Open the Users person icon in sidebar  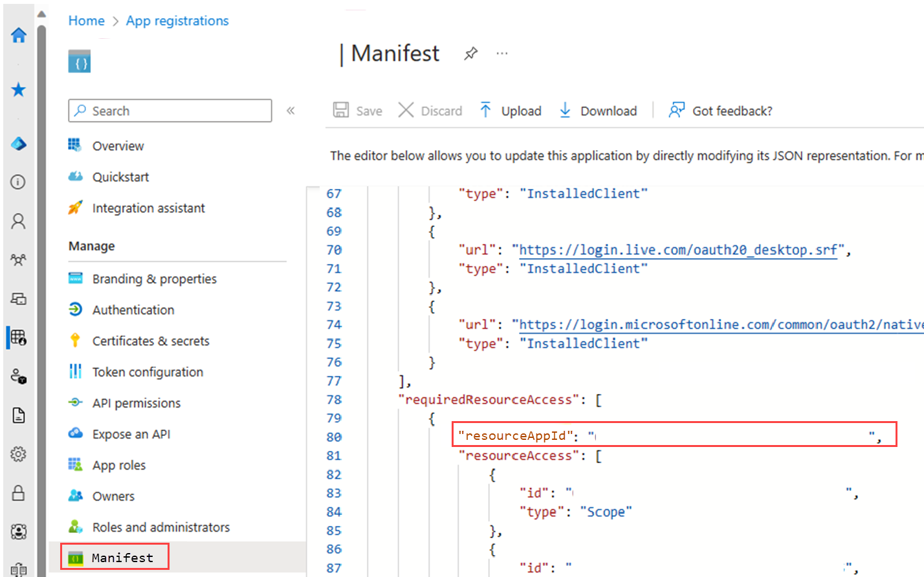(x=18, y=222)
